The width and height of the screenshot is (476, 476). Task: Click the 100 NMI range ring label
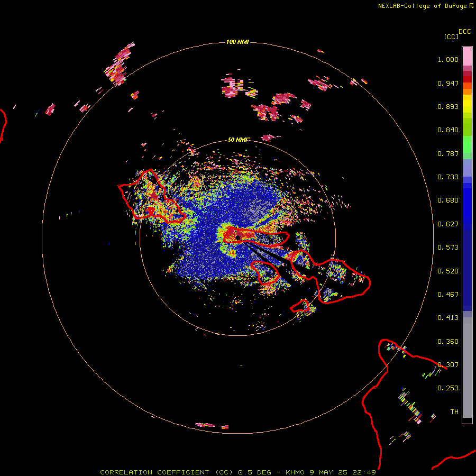point(237,42)
